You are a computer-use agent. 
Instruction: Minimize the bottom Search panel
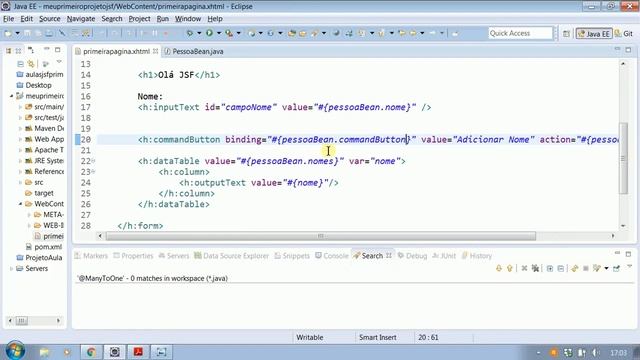click(x=617, y=253)
